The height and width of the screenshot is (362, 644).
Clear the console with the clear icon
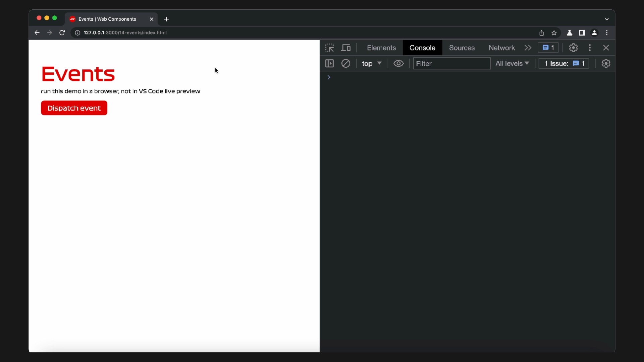point(346,63)
